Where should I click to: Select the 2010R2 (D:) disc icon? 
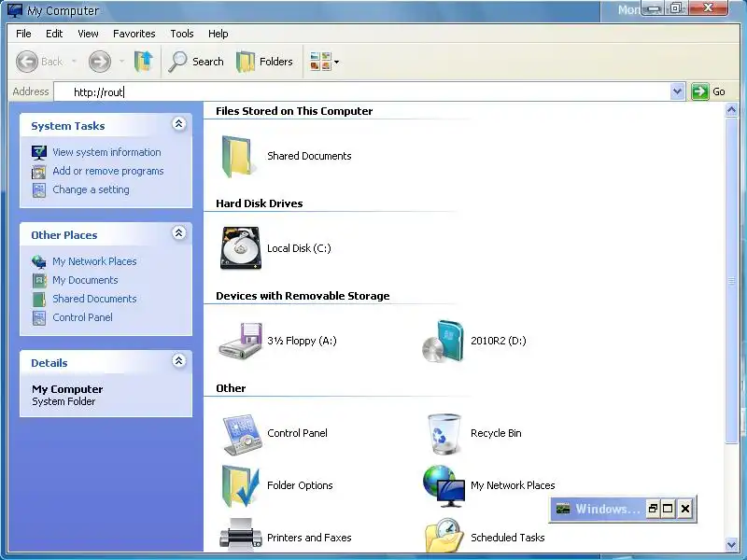pyautogui.click(x=443, y=341)
